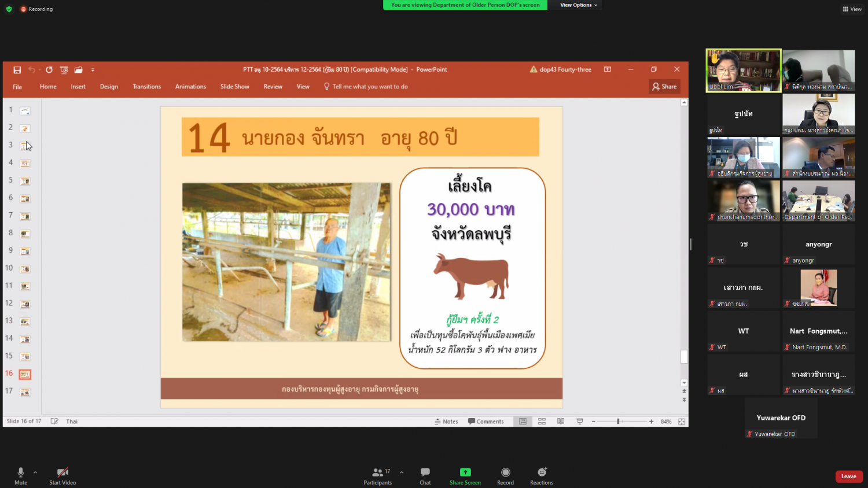Open the View tab in PowerPoint
The width and height of the screenshot is (868, 488).
(x=303, y=87)
